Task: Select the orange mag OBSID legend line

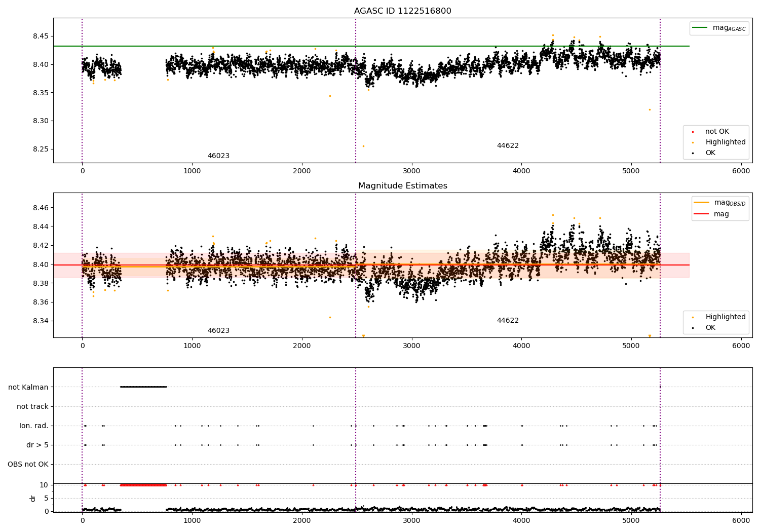Action: click(702, 203)
